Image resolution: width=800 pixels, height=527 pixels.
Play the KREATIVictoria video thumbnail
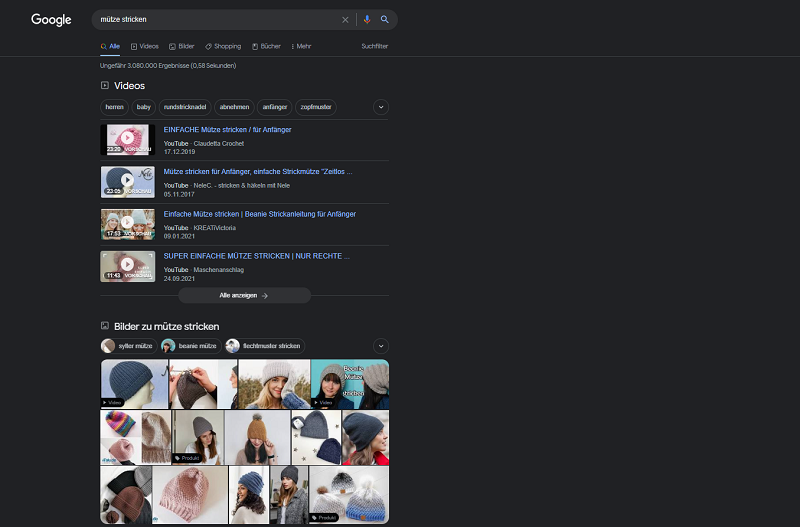click(128, 224)
